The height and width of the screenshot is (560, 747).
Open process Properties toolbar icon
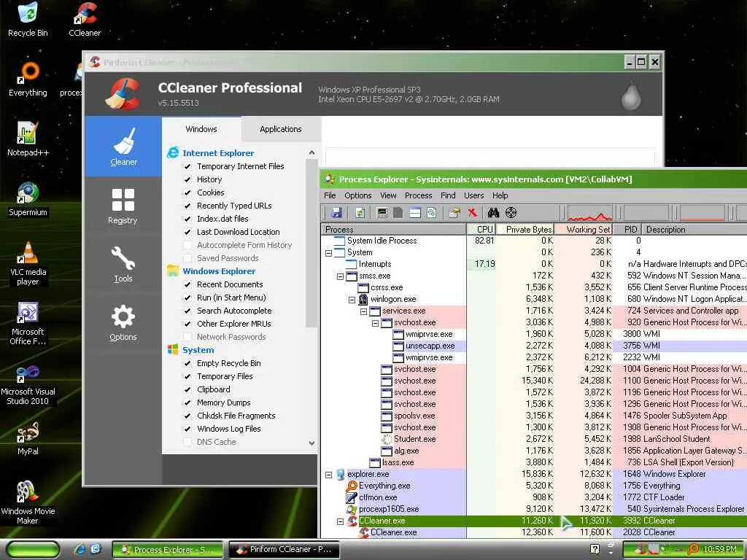click(454, 213)
